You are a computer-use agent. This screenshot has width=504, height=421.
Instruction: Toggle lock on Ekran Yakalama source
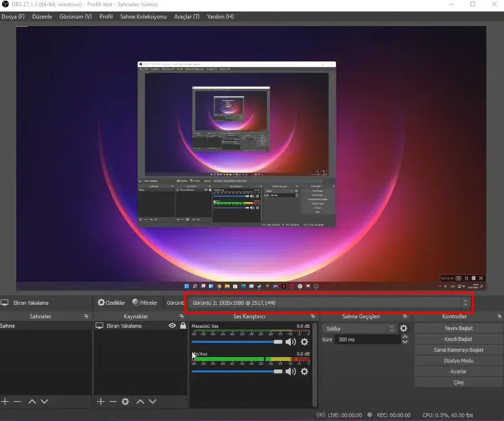point(183,326)
